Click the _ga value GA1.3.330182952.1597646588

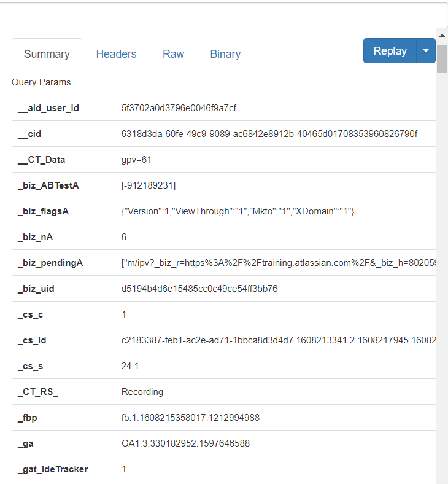click(185, 443)
